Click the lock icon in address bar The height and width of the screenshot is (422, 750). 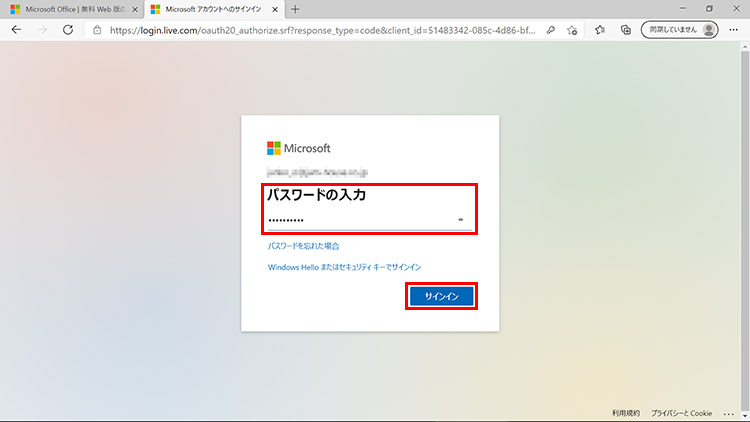[x=96, y=30]
